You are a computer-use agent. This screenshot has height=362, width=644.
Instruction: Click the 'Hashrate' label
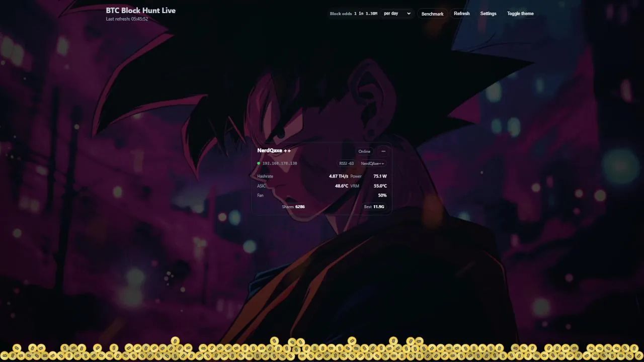click(x=265, y=176)
